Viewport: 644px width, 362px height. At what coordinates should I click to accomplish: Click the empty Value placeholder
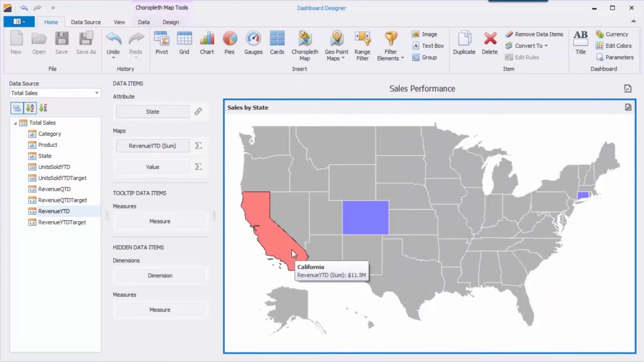point(152,167)
